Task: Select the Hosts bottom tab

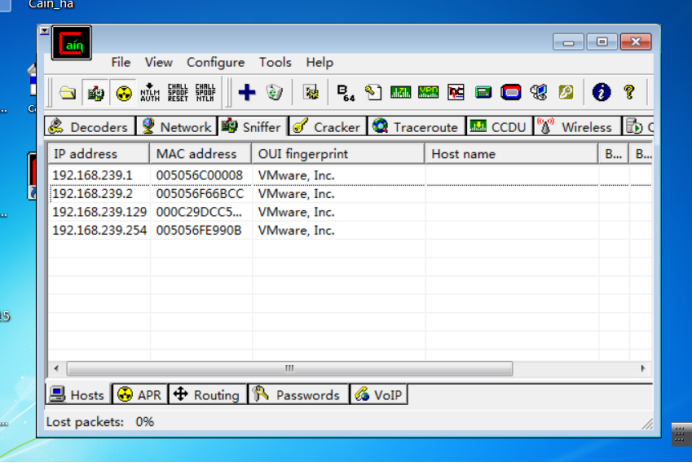Action: [78, 394]
